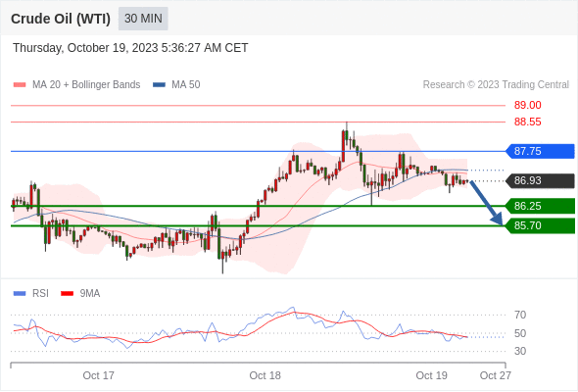The width and height of the screenshot is (578, 392).
Task: Click the 30 MIN timeframe button
Action: [143, 19]
